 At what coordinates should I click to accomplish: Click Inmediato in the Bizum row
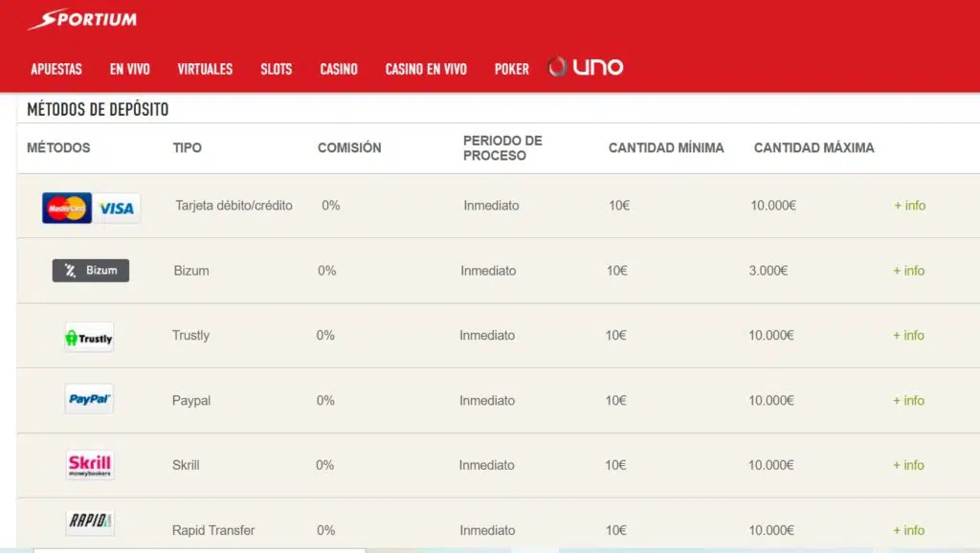(488, 271)
